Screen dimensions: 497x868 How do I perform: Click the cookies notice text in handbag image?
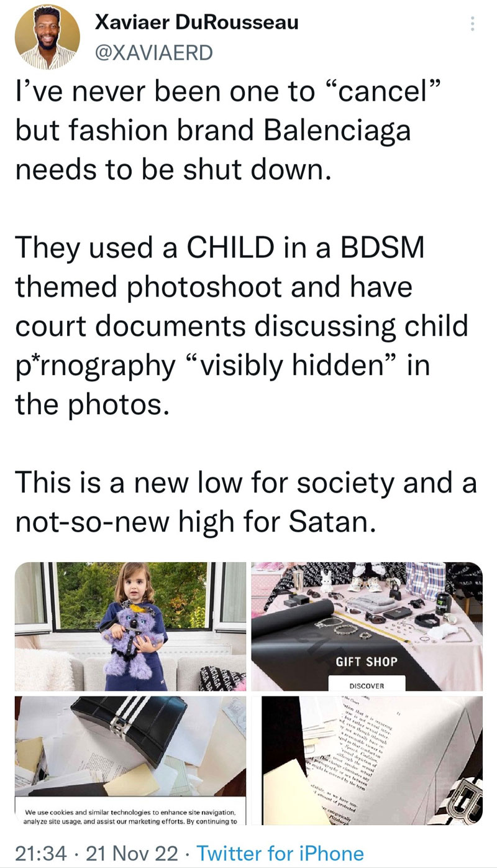[129, 816]
